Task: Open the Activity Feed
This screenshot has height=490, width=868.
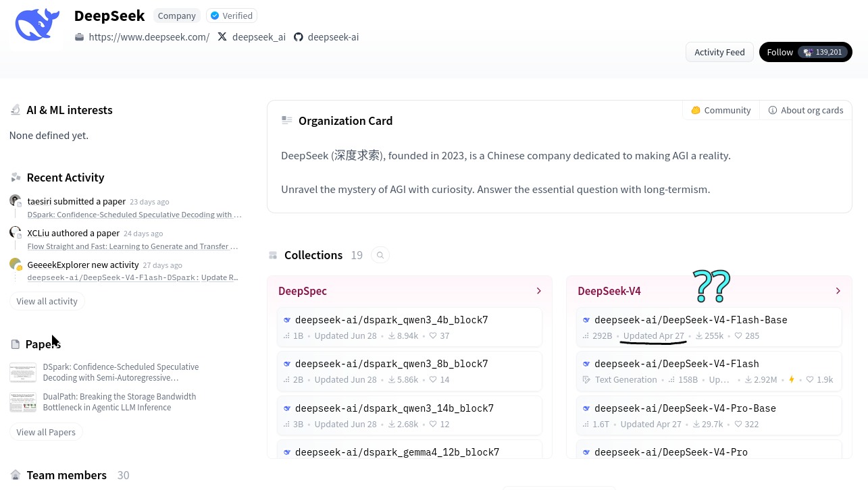Action: pos(719,52)
